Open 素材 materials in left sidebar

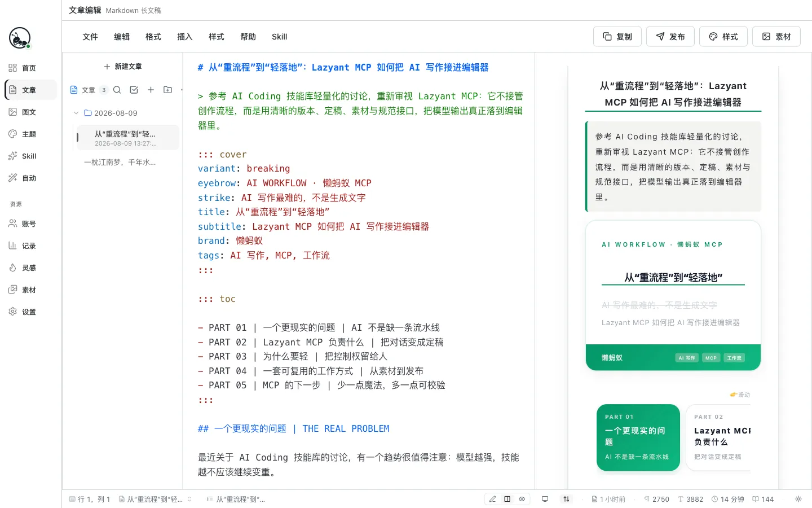coord(31,290)
